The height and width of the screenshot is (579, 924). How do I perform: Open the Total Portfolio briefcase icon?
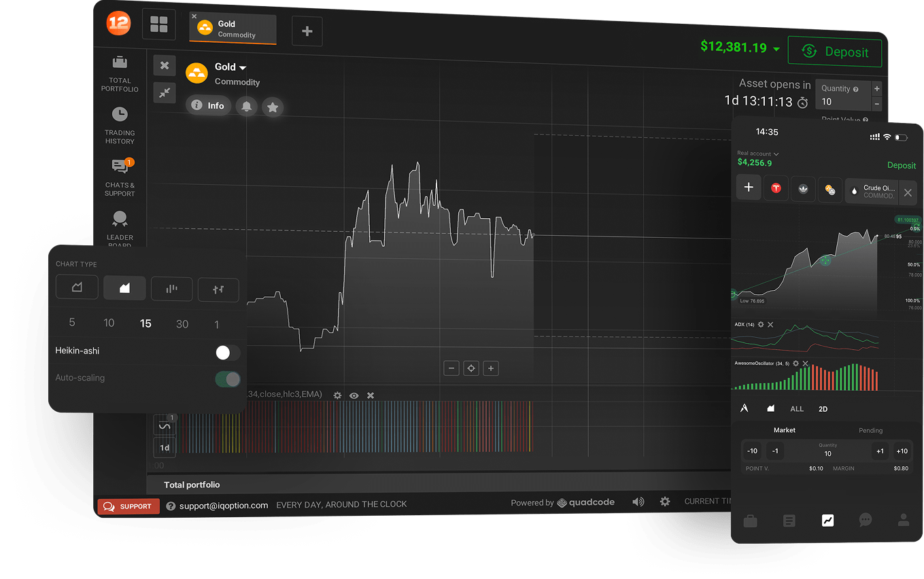[x=120, y=63]
